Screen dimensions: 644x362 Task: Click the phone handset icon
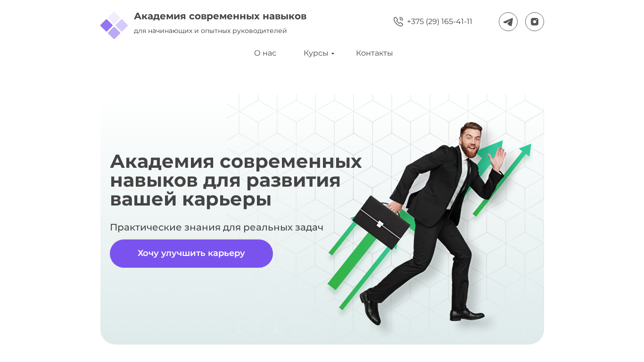[398, 22]
